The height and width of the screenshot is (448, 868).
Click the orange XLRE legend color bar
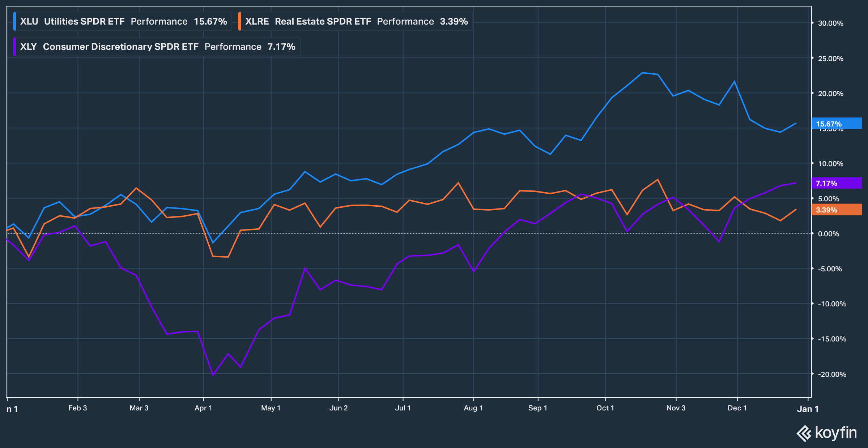239,21
